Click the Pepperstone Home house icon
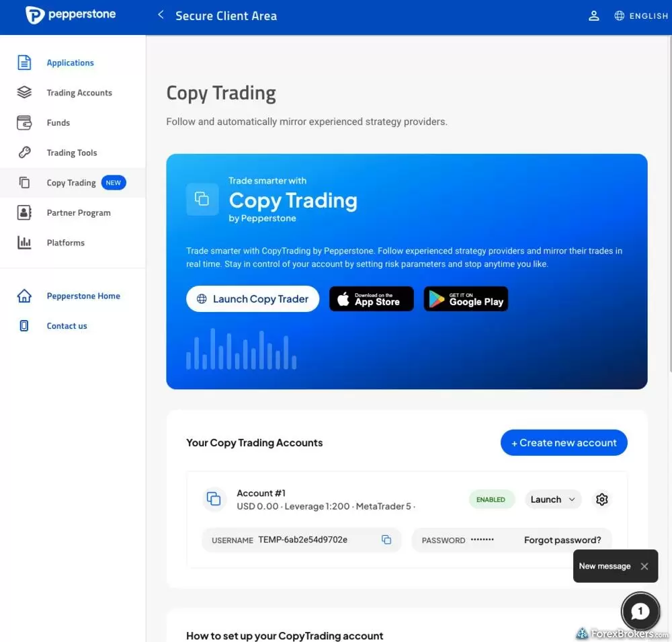 click(x=24, y=296)
